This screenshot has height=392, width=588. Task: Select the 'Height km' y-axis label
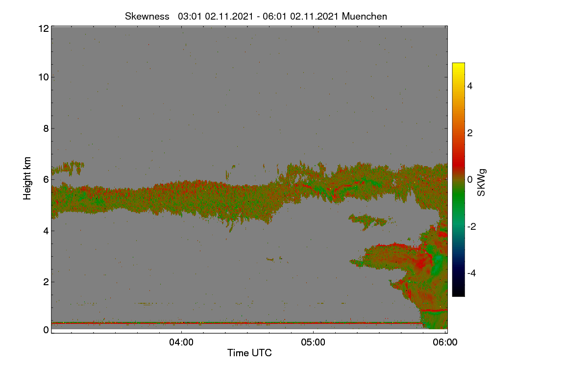[x=27, y=178]
